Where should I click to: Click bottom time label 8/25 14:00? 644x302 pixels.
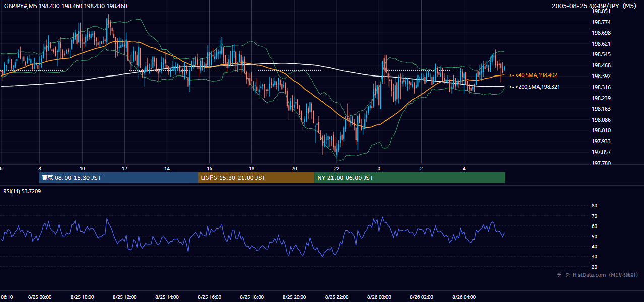[x=167, y=297]
